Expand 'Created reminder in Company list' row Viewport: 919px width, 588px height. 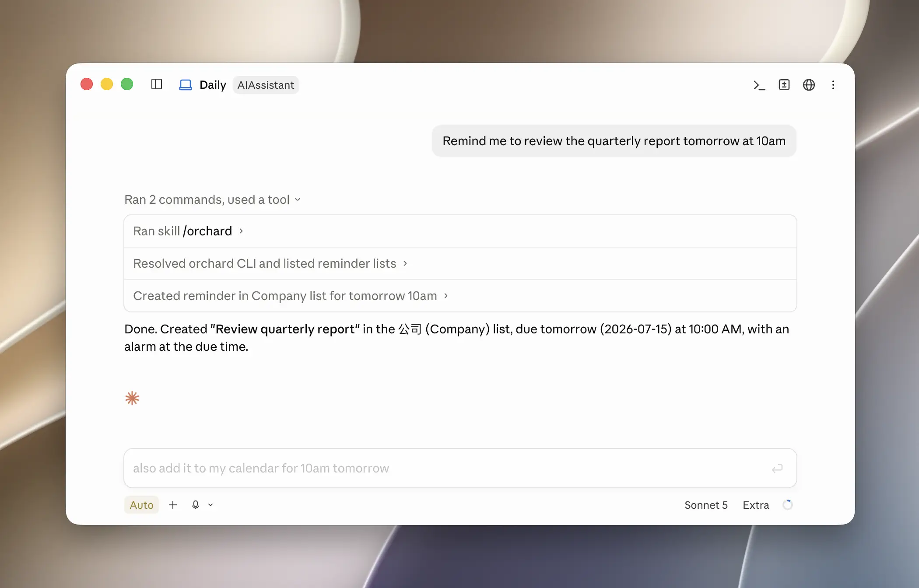click(460, 296)
